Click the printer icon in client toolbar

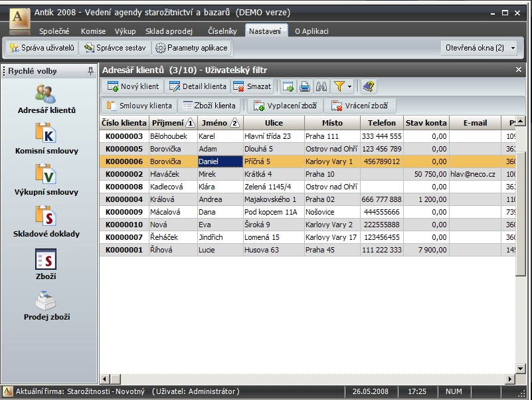[x=305, y=87]
